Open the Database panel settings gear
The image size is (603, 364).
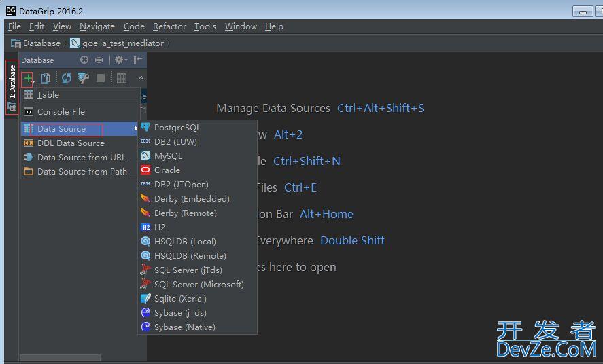[120, 60]
